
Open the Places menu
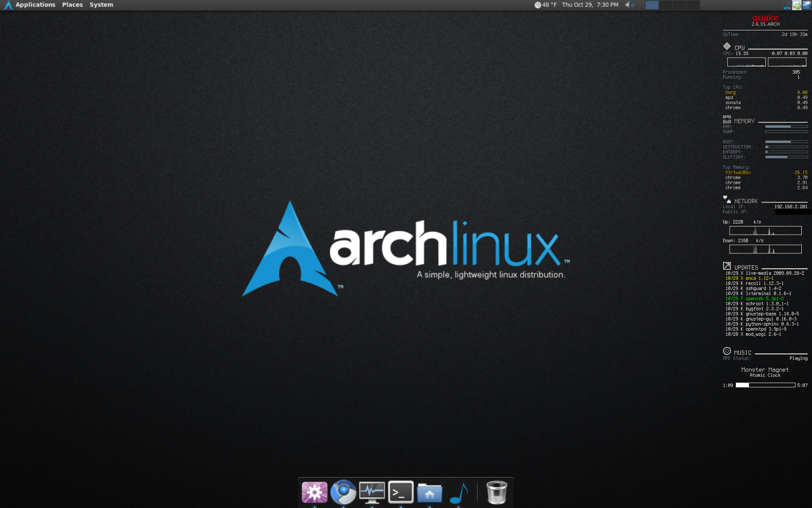tap(73, 5)
